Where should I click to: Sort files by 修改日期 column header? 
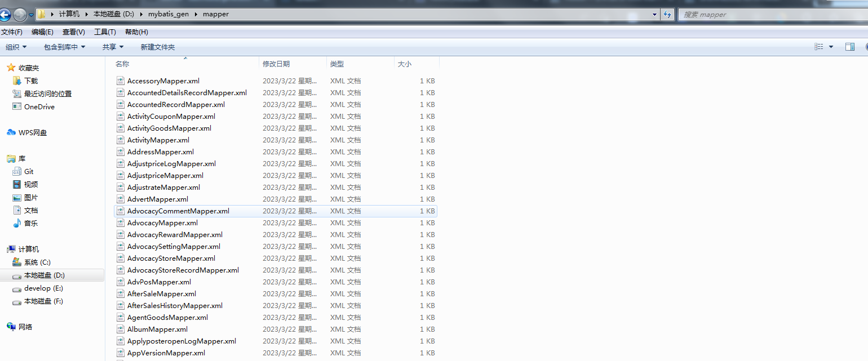276,64
